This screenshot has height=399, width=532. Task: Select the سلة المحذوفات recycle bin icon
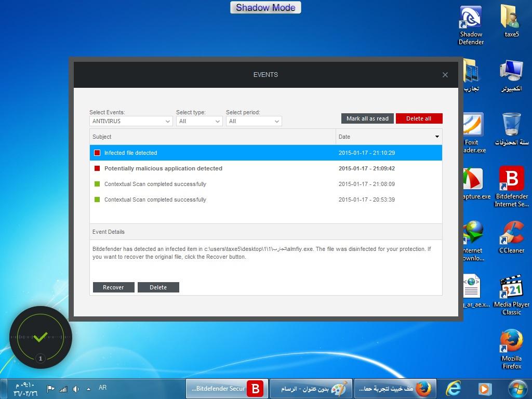click(x=512, y=129)
